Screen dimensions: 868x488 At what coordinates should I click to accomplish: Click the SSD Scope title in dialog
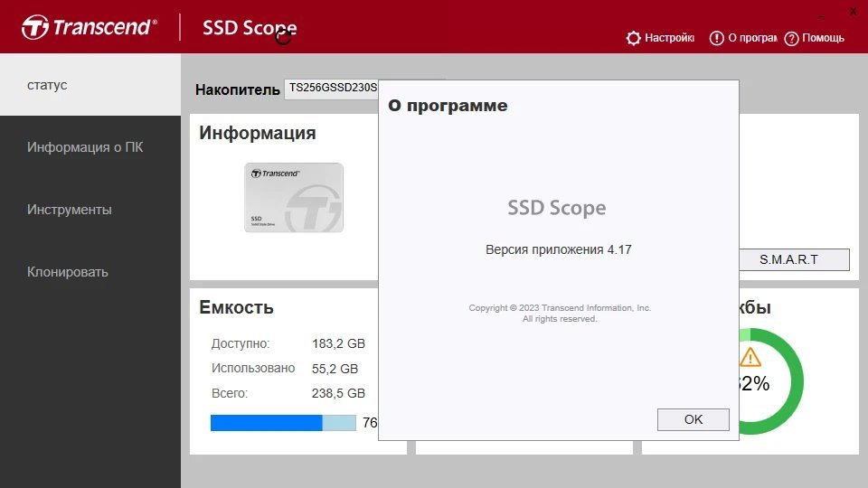coord(557,208)
